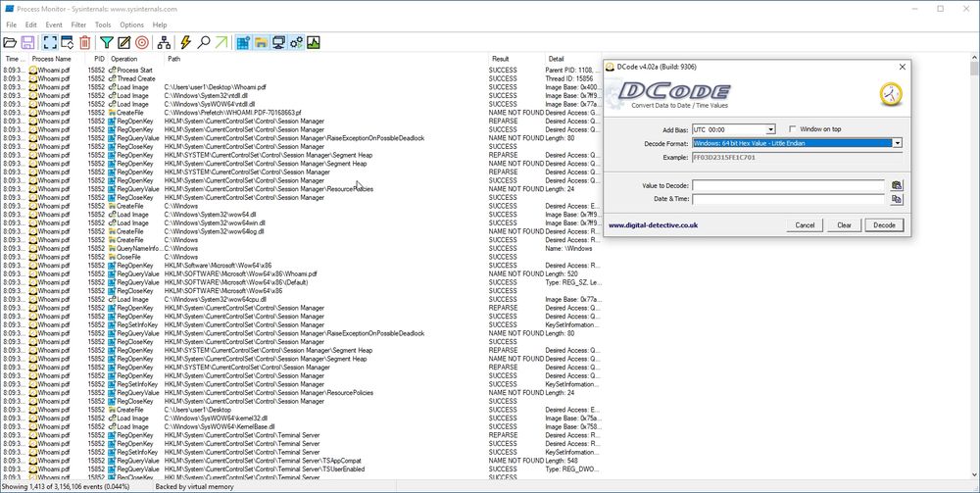Open the Filter menu
The image size is (980, 493).
point(78,25)
